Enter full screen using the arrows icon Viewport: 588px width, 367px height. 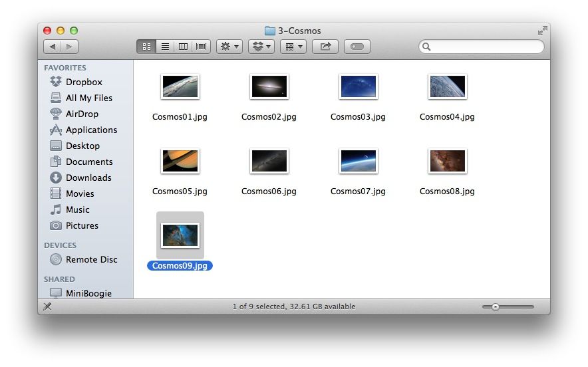pyautogui.click(x=543, y=31)
